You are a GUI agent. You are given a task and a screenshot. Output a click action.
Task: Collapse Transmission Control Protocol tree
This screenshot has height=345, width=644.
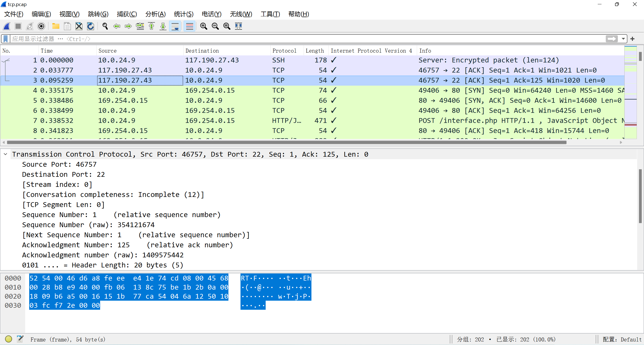[6, 154]
